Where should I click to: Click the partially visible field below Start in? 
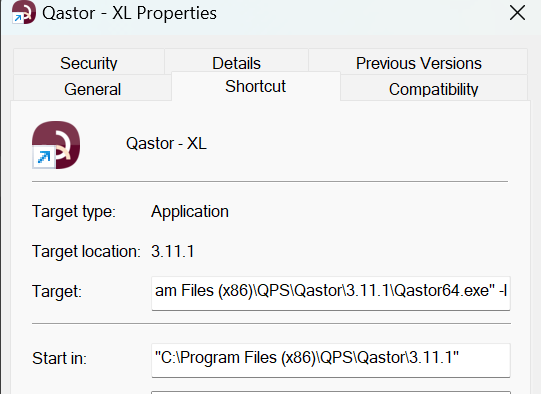(x=331, y=392)
